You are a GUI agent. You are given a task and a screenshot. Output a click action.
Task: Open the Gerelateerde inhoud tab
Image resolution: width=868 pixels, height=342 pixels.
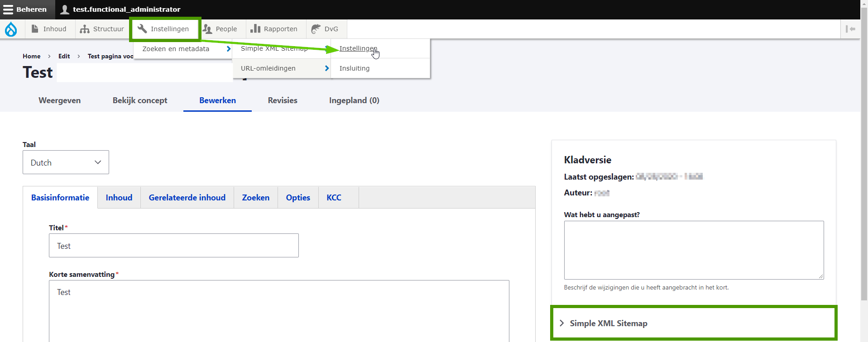[187, 198]
